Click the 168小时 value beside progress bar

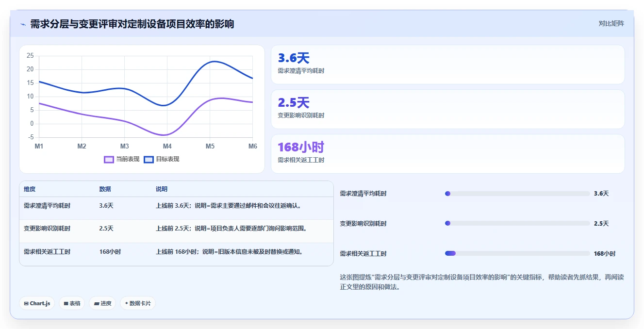(x=605, y=254)
